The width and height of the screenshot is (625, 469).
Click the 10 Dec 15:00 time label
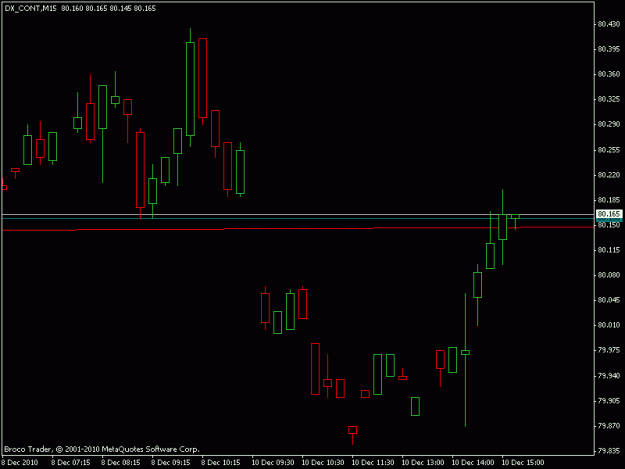523,463
